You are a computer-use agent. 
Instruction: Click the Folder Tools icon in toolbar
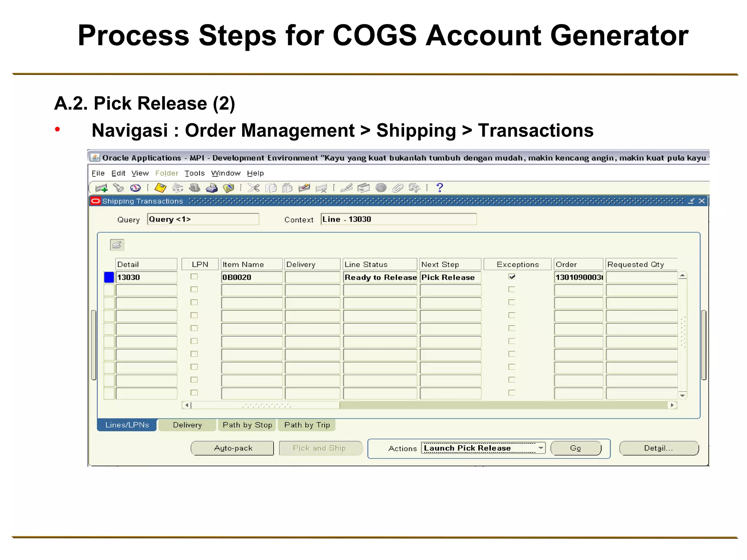pos(414,188)
